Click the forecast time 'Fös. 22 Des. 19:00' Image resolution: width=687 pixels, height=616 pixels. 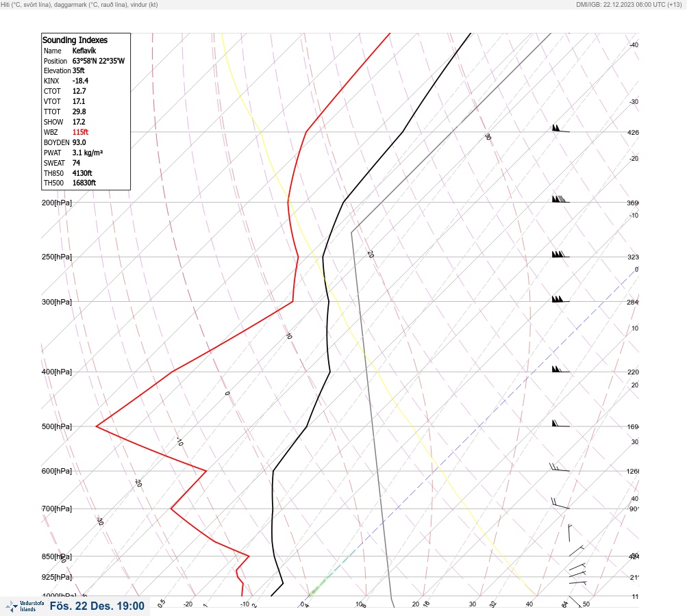point(97,606)
